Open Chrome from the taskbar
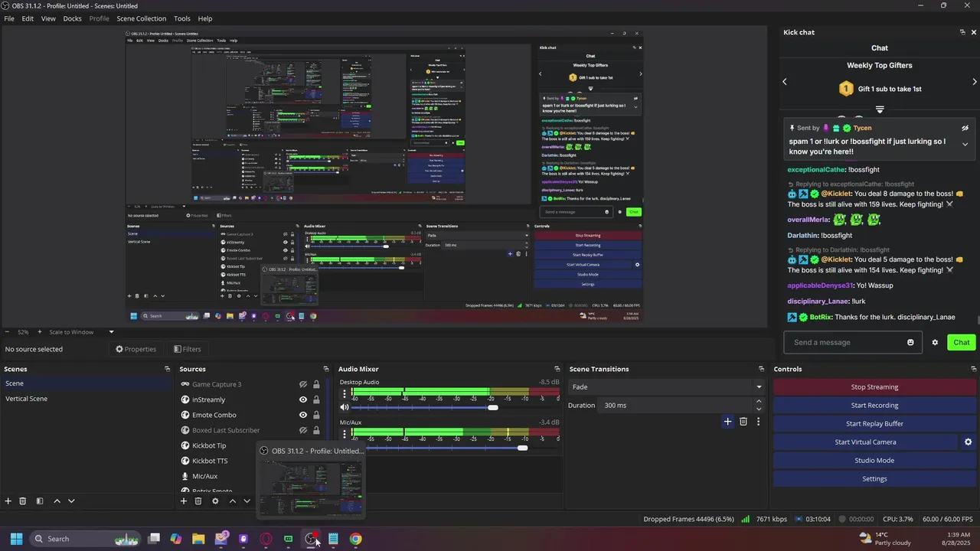 pyautogui.click(x=355, y=539)
